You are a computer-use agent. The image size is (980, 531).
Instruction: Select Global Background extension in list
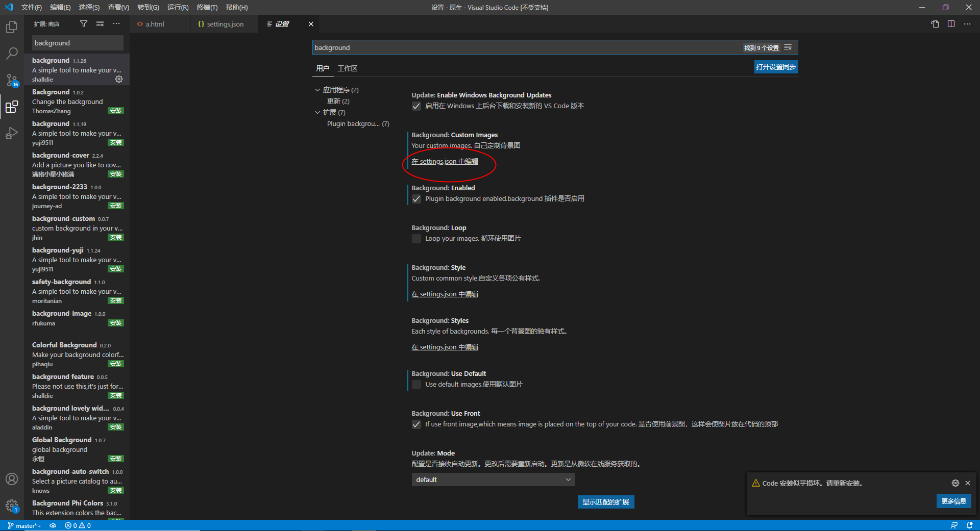(77, 449)
